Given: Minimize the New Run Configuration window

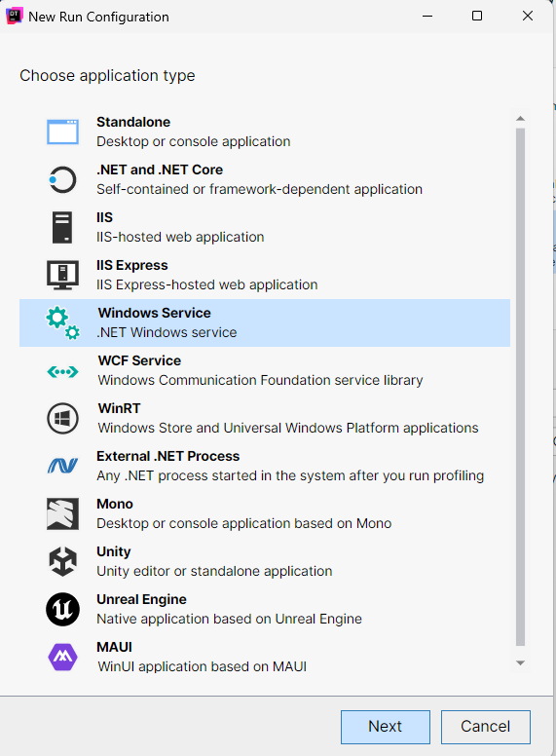Looking at the screenshot, I should click(x=427, y=16).
